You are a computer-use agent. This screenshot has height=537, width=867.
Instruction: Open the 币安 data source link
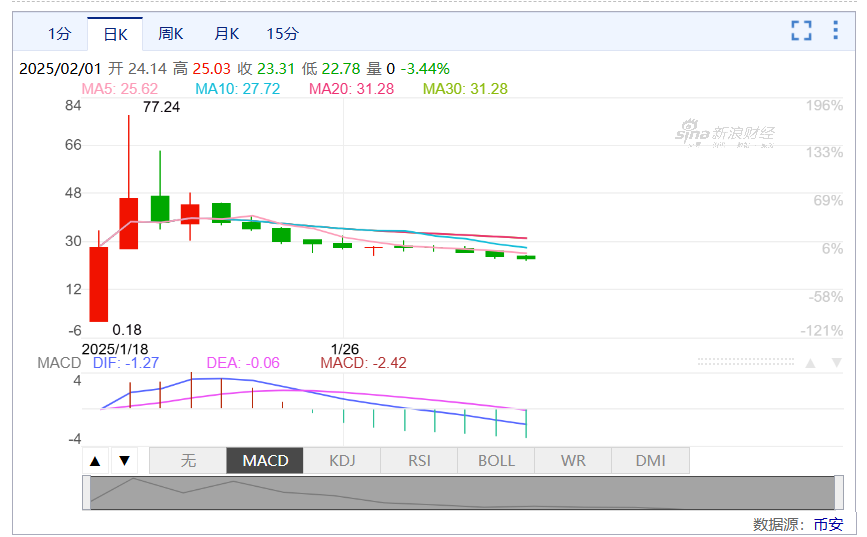click(828, 524)
